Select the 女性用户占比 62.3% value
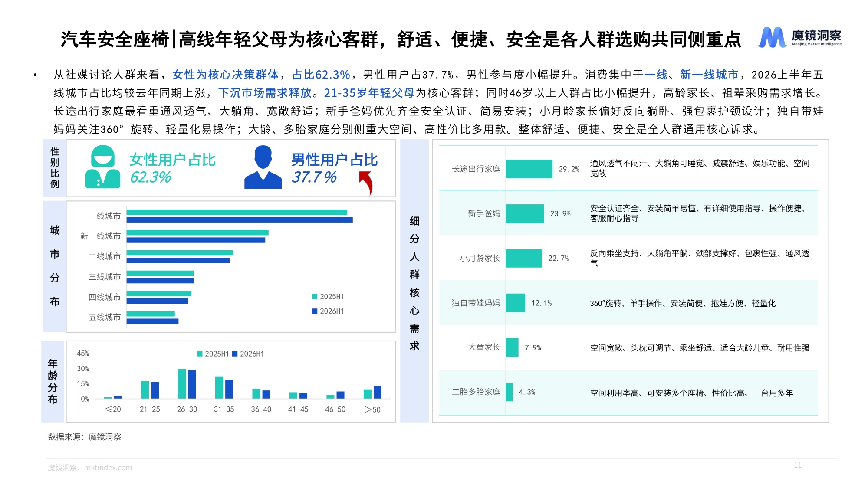The width and height of the screenshot is (868, 488). click(151, 177)
